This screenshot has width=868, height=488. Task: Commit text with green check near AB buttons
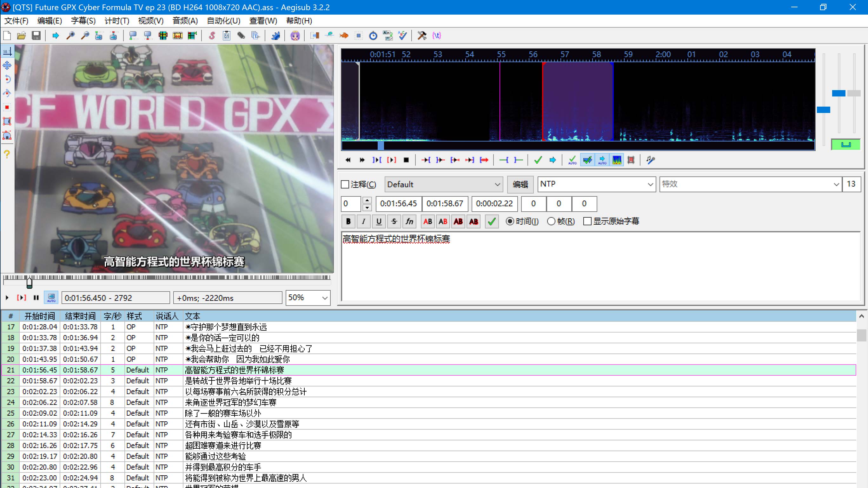pyautogui.click(x=492, y=221)
